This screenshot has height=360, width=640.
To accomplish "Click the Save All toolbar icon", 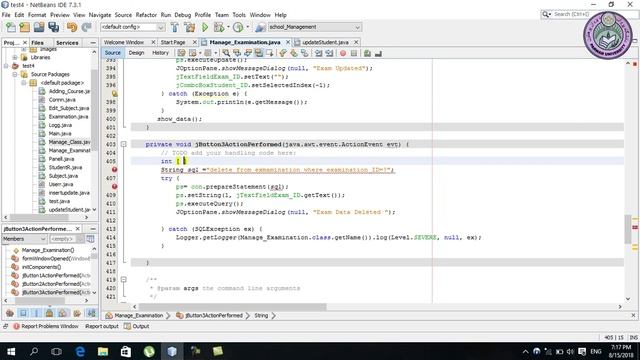I will 53,27.
